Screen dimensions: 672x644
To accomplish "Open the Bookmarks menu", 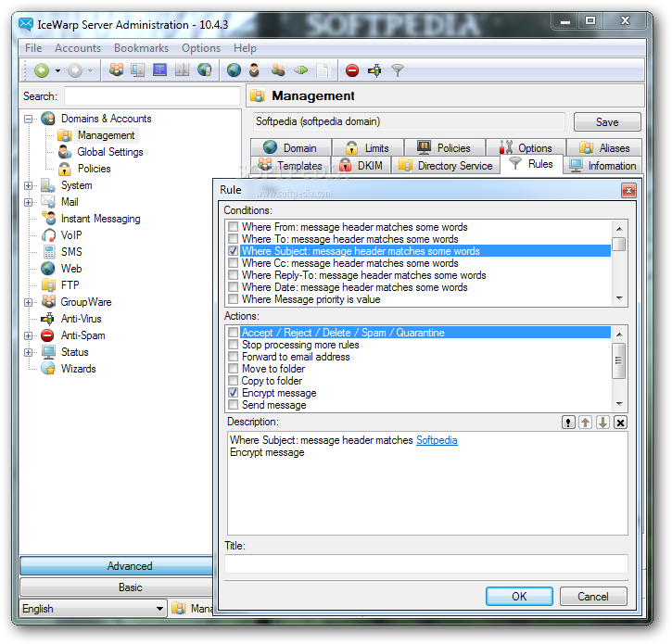I will [142, 48].
